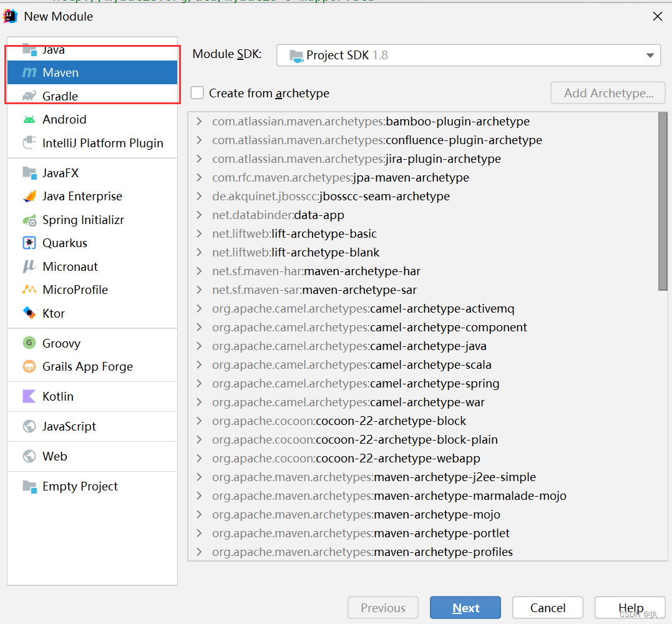
Task: Click the Next button
Action: (465, 608)
